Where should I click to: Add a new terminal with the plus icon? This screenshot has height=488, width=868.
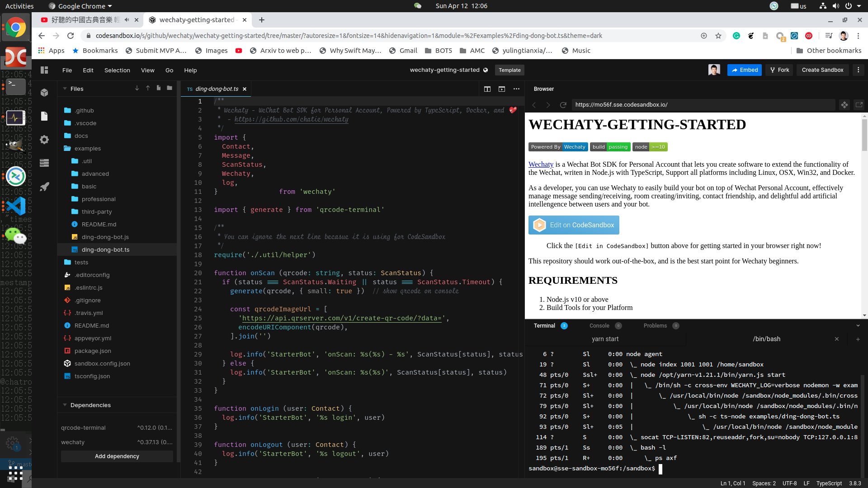pyautogui.click(x=858, y=339)
